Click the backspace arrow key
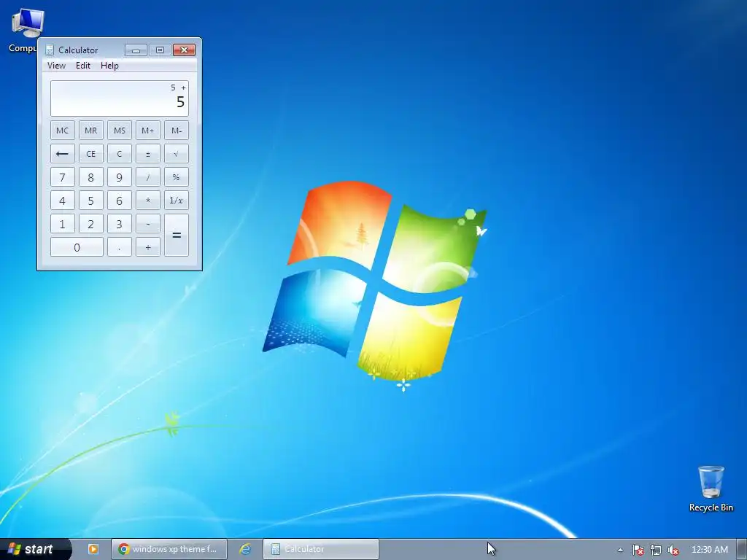 [x=63, y=154]
